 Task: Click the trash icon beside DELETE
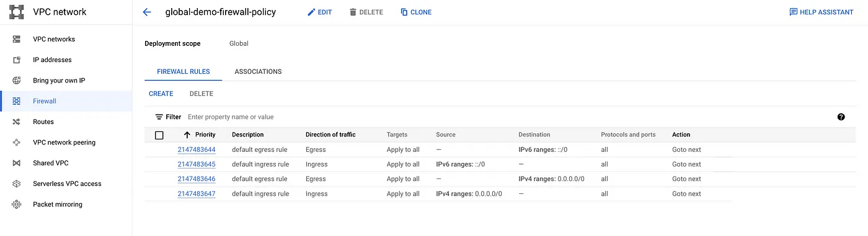pos(353,12)
